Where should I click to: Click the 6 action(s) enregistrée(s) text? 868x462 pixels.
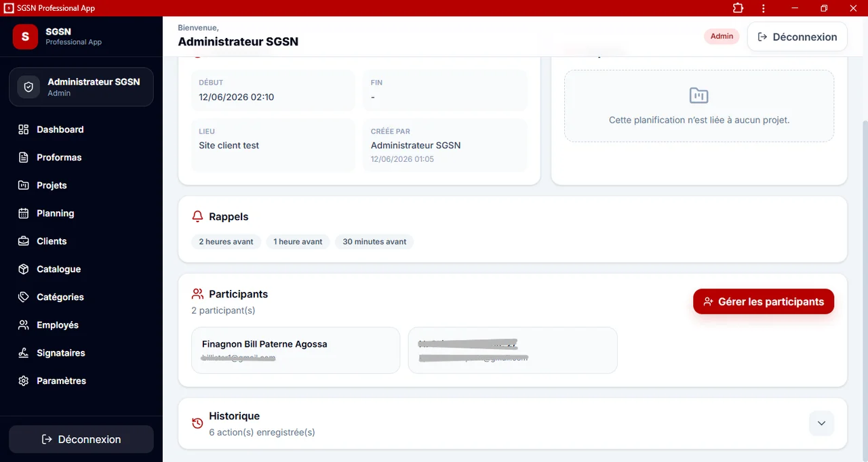pyautogui.click(x=262, y=432)
